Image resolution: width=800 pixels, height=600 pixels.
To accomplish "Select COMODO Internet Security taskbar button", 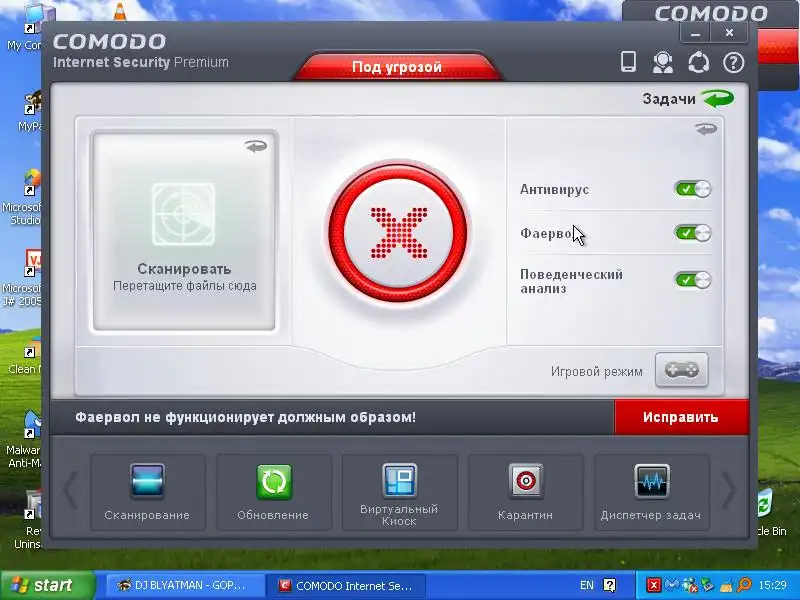I will [347, 585].
